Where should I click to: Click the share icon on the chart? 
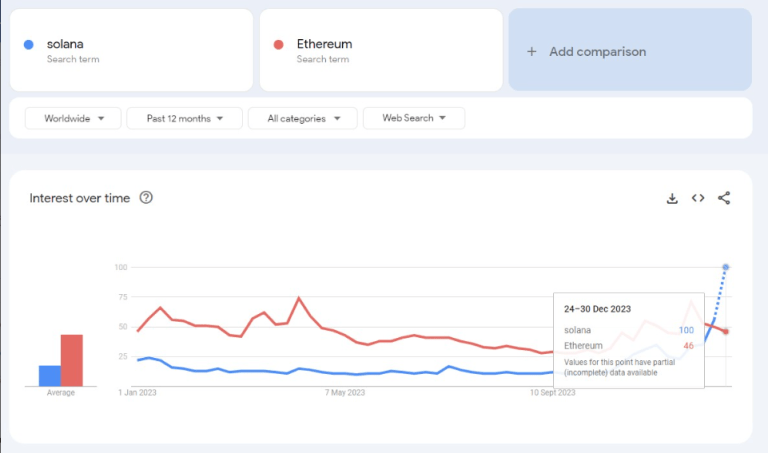coord(724,198)
